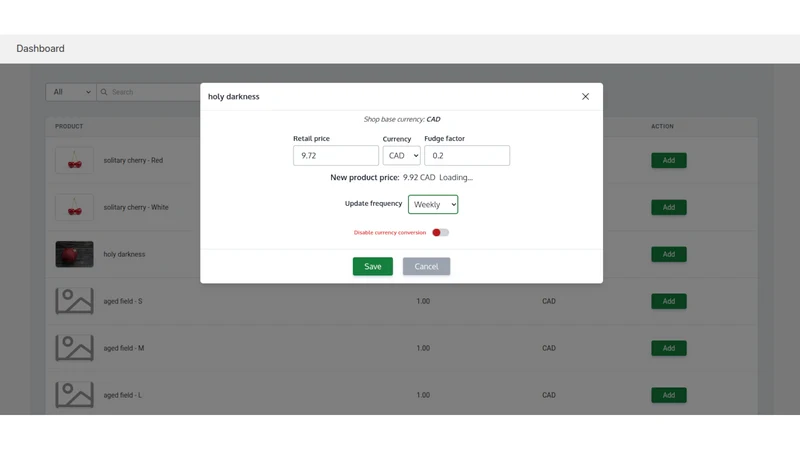Toggle Disable currency conversion switch

click(440, 233)
